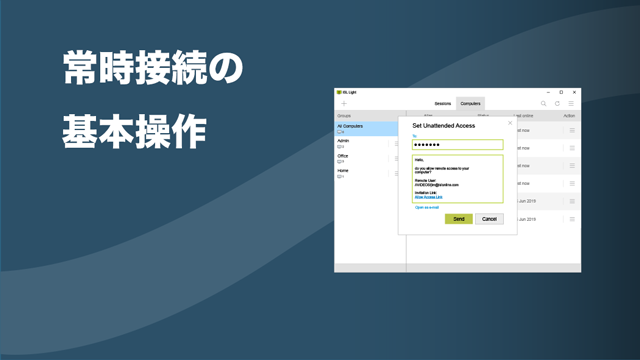The image size is (640, 360).
Task: Open the search magnifier icon in the toolbar
Action: coord(543,104)
